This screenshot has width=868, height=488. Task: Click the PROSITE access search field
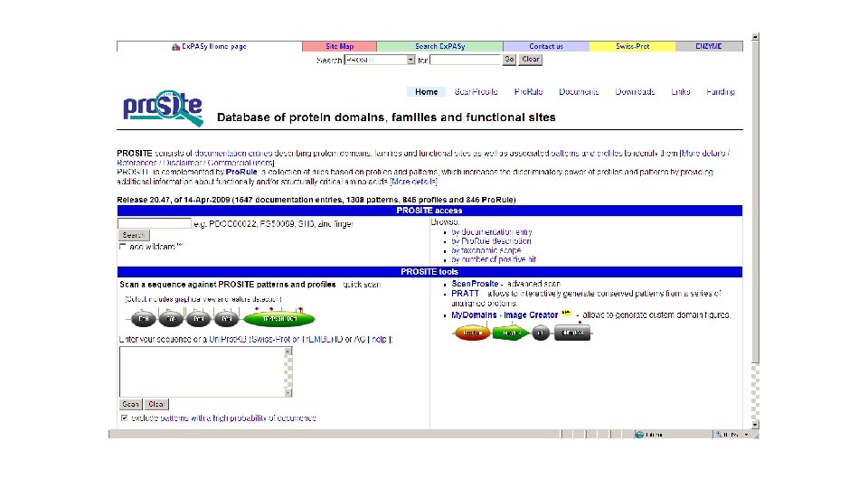155,223
